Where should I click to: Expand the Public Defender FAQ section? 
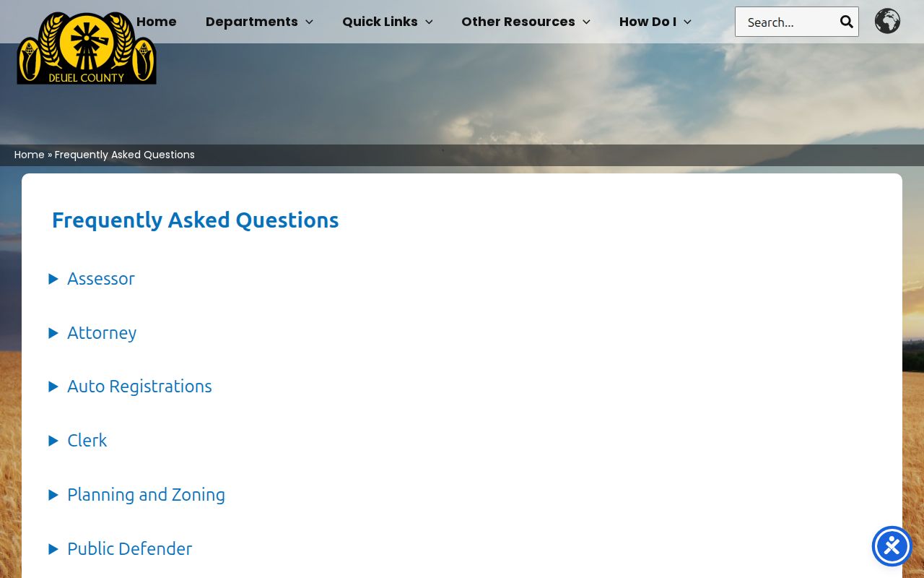(x=120, y=549)
